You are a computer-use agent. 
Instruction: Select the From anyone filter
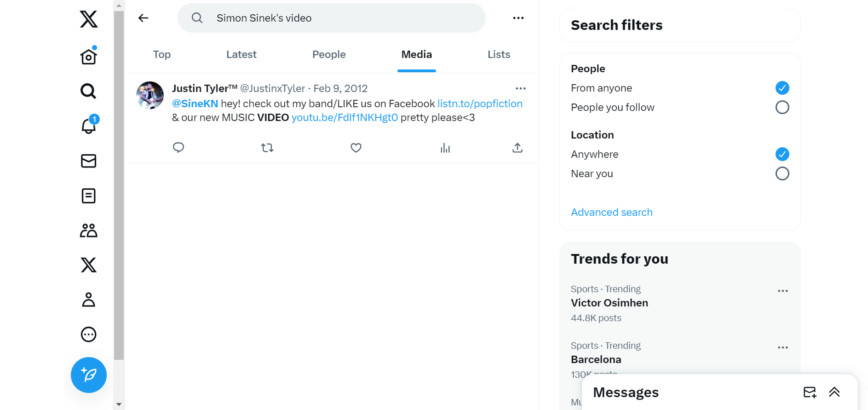(x=782, y=87)
